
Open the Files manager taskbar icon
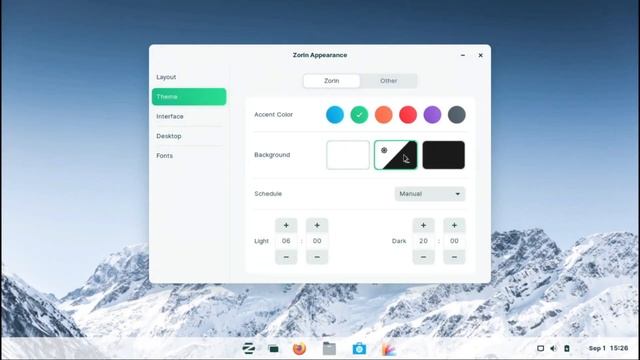coord(329,349)
